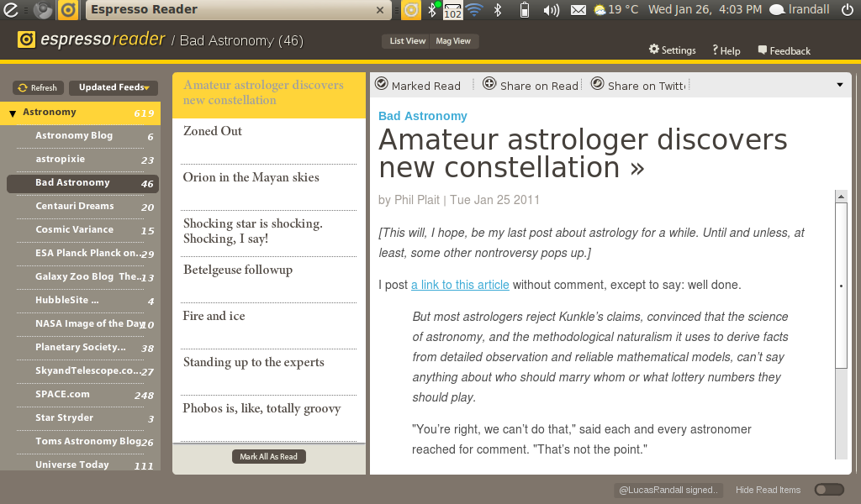The width and height of the screenshot is (861, 504).
Task: Open the mail envelope icon in system tray
Action: [578, 10]
